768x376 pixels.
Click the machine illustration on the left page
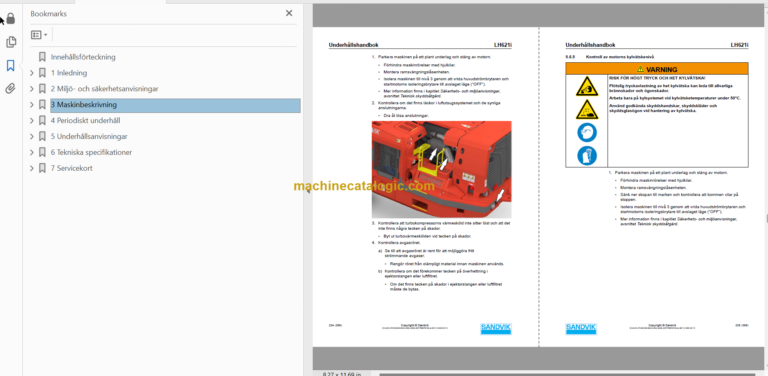(x=441, y=169)
